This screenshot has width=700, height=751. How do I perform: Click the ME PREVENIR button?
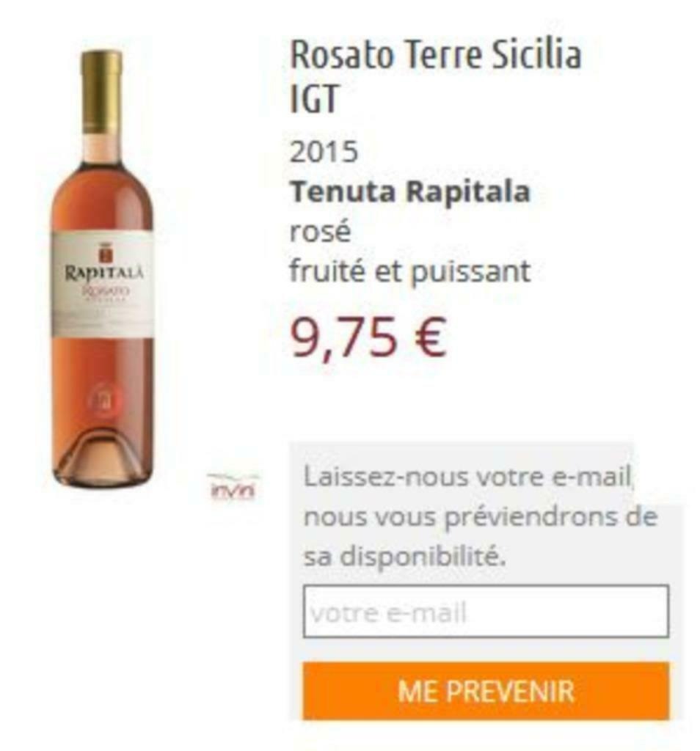click(486, 691)
